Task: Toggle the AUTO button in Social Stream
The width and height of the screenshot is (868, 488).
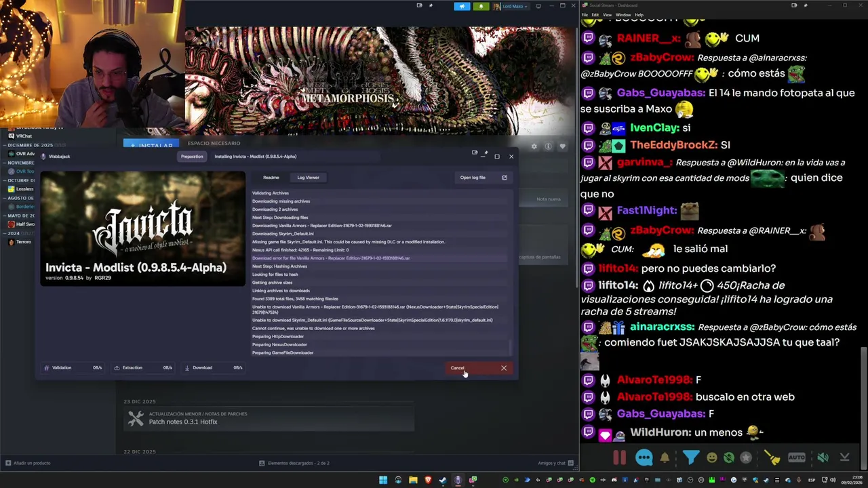Action: point(797,457)
